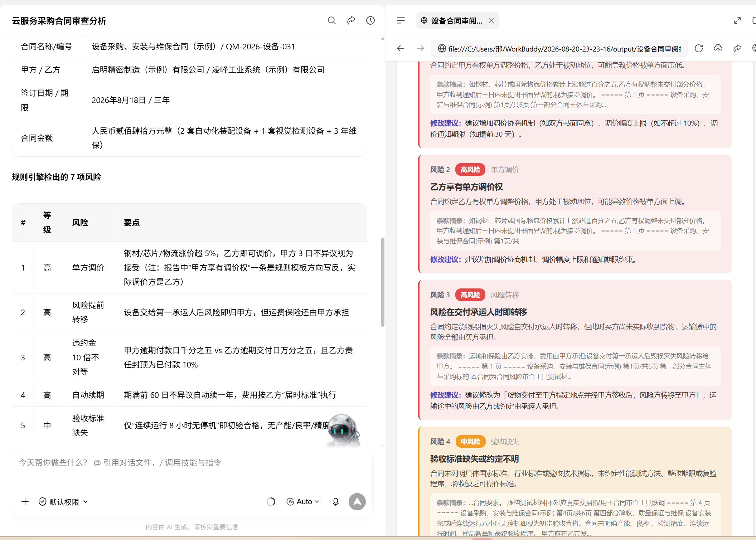Open the Auto model dropdown
The width and height of the screenshot is (756, 540).
pyautogui.click(x=303, y=502)
